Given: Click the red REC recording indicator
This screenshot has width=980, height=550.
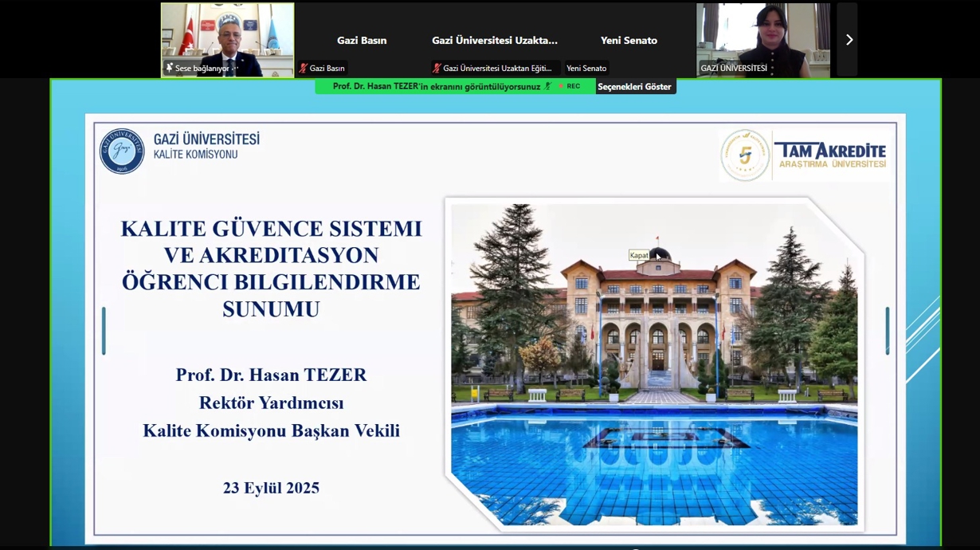Looking at the screenshot, I should tap(569, 86).
